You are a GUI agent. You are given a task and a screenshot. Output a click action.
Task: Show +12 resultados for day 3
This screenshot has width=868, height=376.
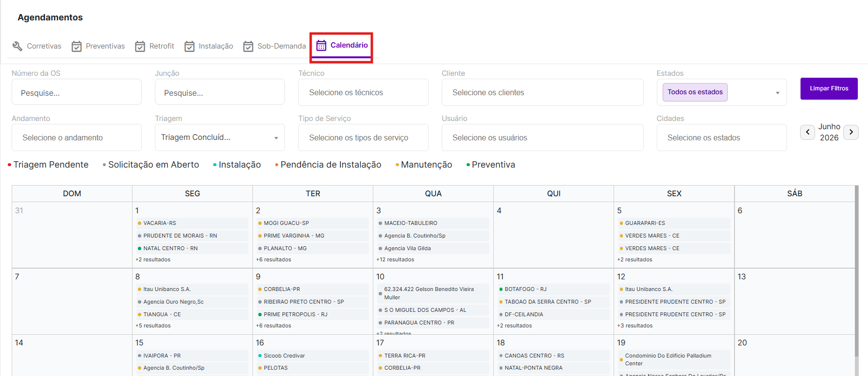tap(395, 259)
